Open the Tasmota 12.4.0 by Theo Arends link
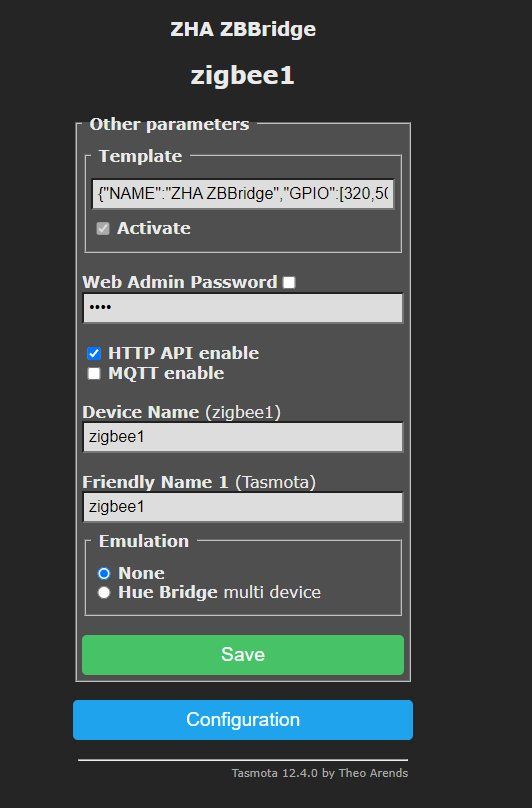Viewport: 532px width, 808px height. (320, 773)
